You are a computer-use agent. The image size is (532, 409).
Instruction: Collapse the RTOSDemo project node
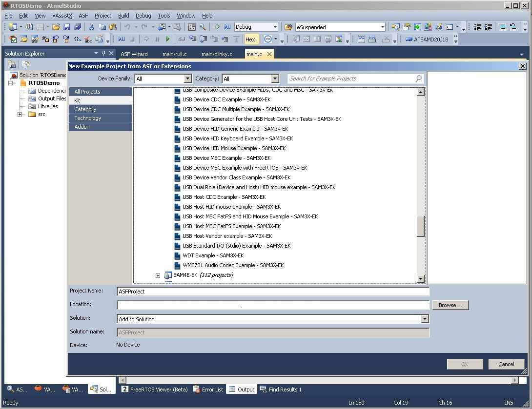[x=11, y=83]
